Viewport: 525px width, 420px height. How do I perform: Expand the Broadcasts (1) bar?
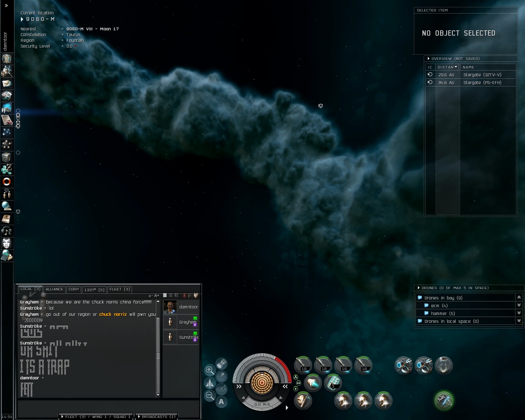click(156, 417)
